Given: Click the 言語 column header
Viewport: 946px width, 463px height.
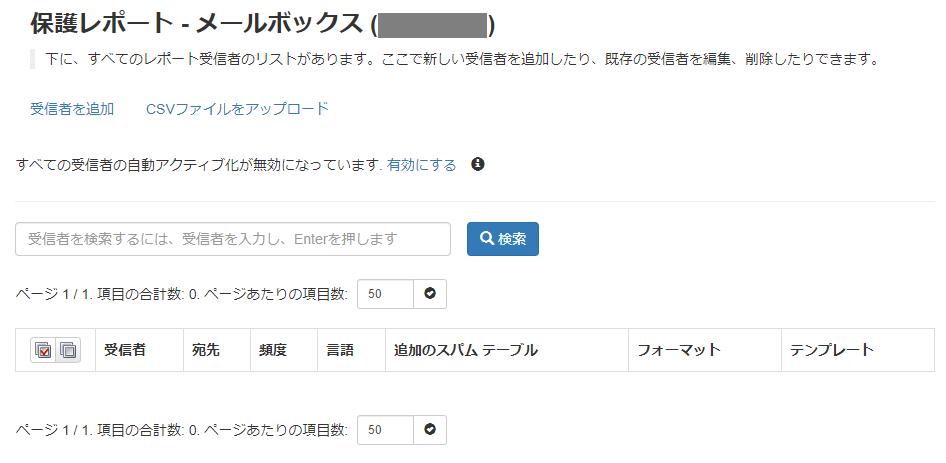Looking at the screenshot, I should 340,350.
